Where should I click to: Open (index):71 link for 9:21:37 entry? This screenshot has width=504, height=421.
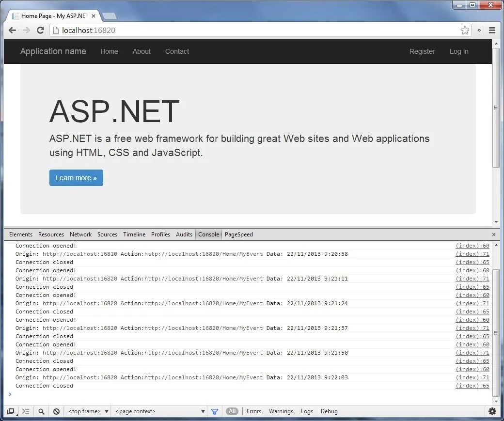[472, 328]
